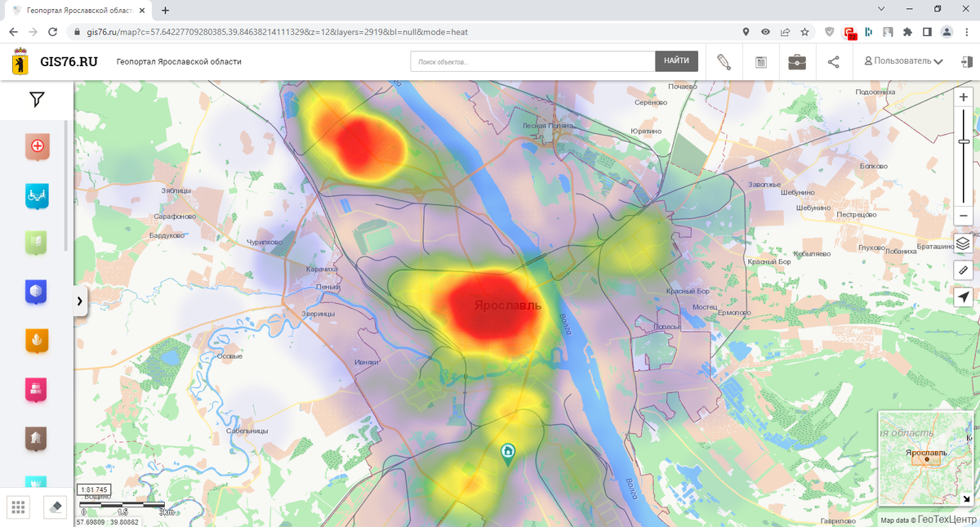Open the filter funnel icon in sidebar
Viewport: 980px width, 527px height.
37,100
